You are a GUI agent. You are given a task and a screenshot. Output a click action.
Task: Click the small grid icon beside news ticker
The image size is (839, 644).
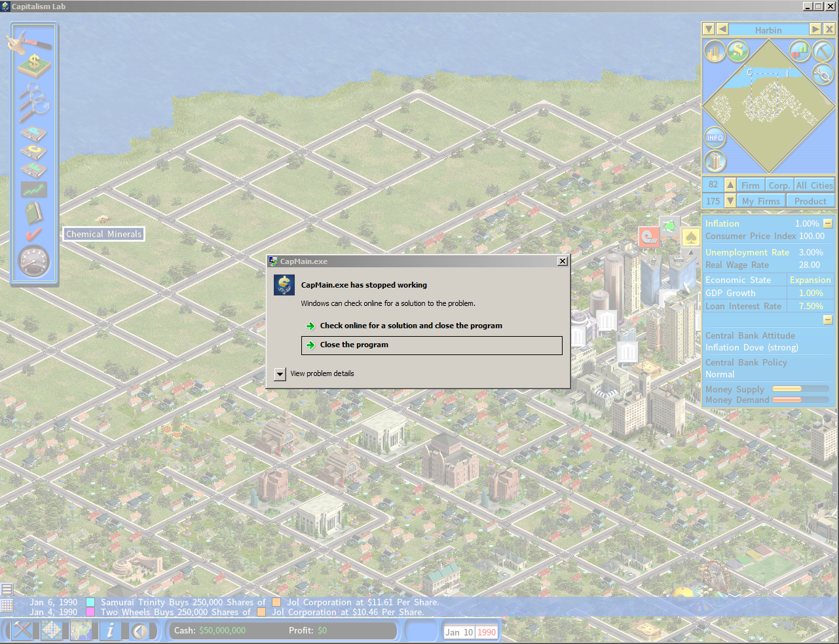point(7,605)
